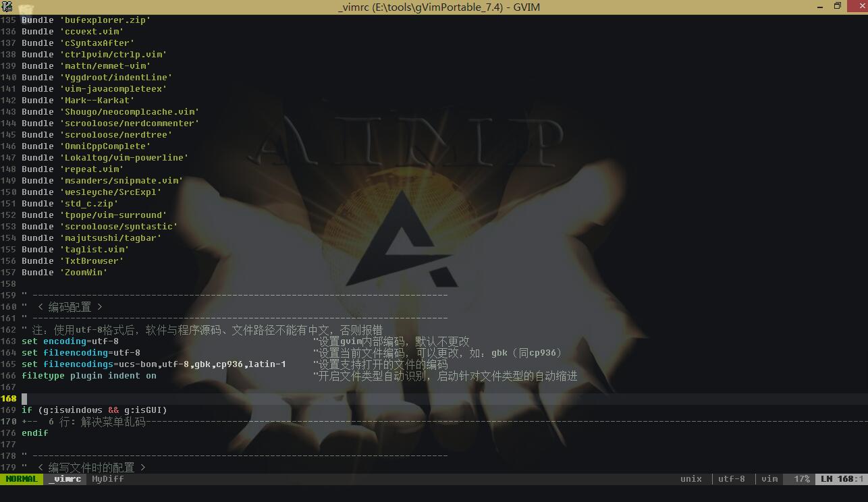Click the 'if (g:iswindows && g:isGUI)' line
Image resolution: width=868 pixels, height=502 pixels.
tap(94, 410)
